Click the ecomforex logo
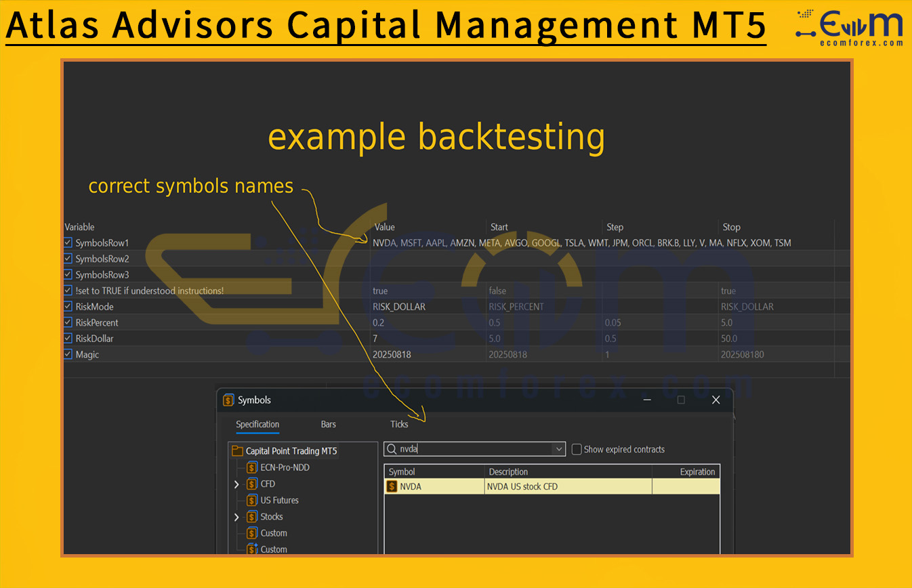Viewport: 912px width, 588px height. tap(850, 28)
